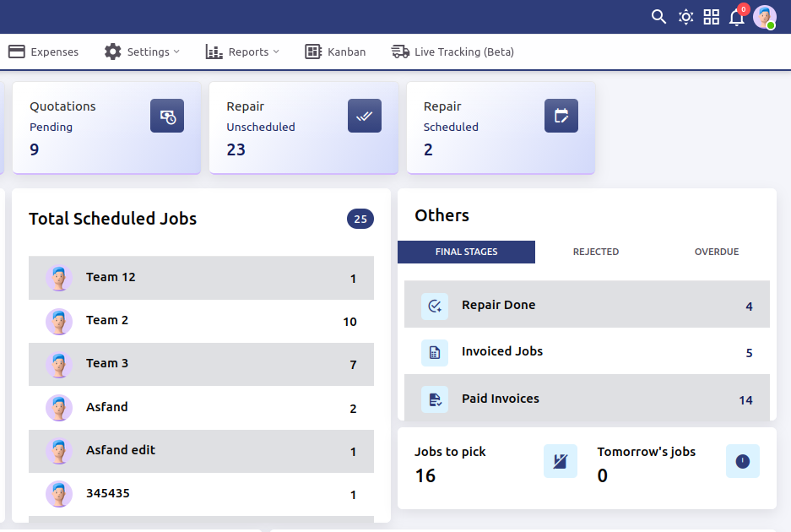Viewport: 791px width, 532px height.
Task: Open the apps grid icon
Action: (x=712, y=16)
